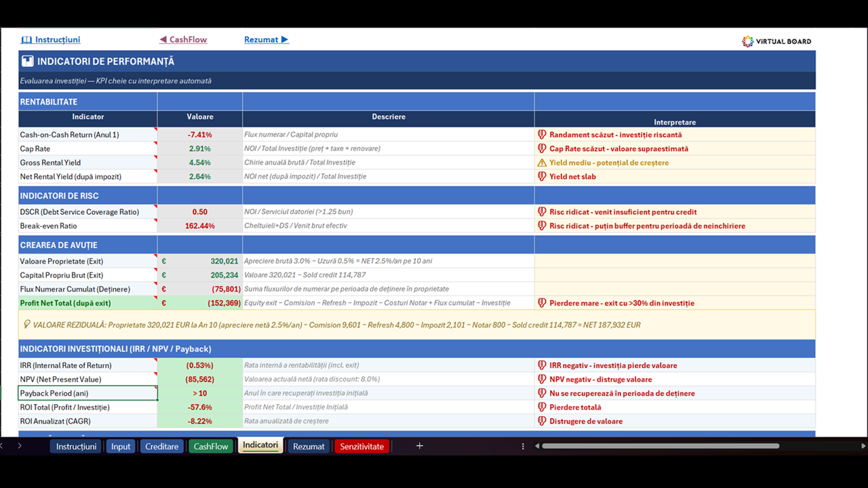
Task: Click warning icon beside Distrugere de valoare
Action: click(542, 421)
